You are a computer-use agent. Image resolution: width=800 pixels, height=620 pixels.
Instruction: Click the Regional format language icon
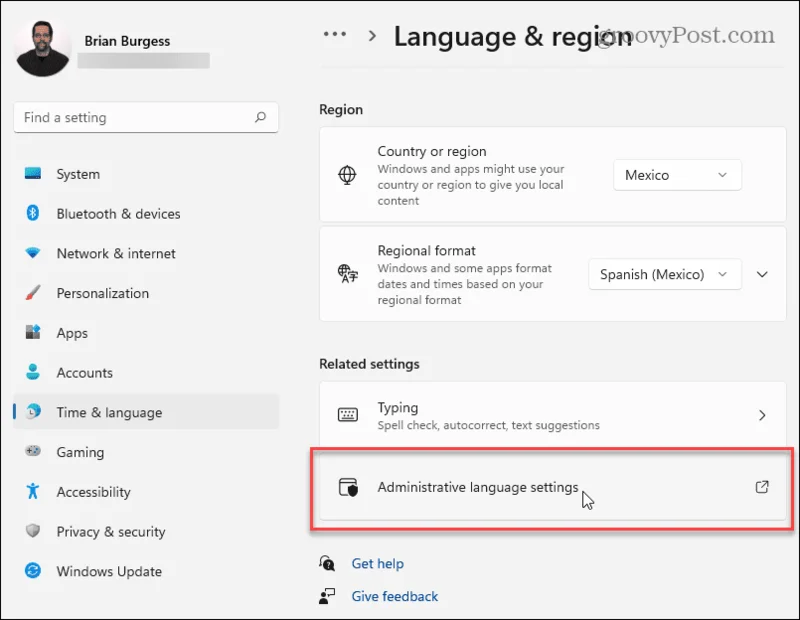347,274
